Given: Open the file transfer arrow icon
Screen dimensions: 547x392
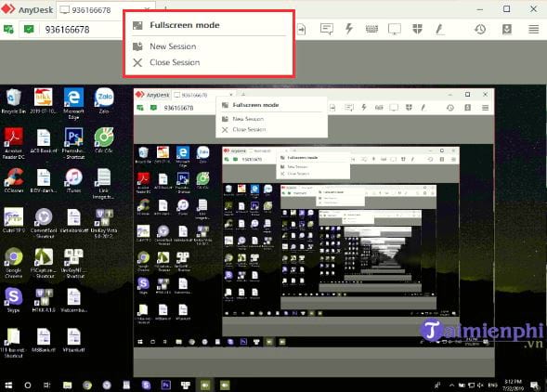Looking at the screenshot, I should (x=302, y=29).
